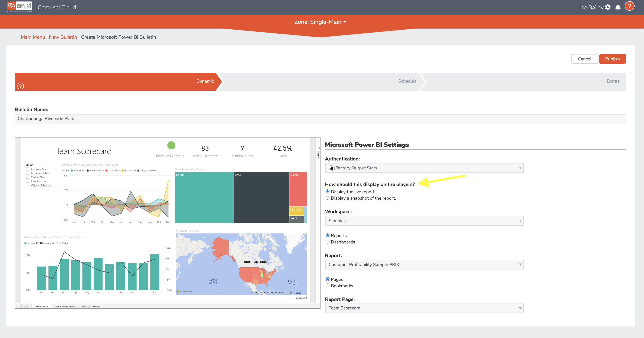Click the Cancel button
The image size is (644, 338).
(x=584, y=59)
